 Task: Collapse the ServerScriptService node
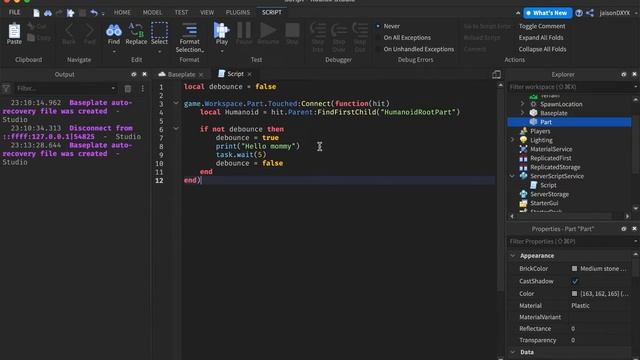pyautogui.click(x=512, y=176)
